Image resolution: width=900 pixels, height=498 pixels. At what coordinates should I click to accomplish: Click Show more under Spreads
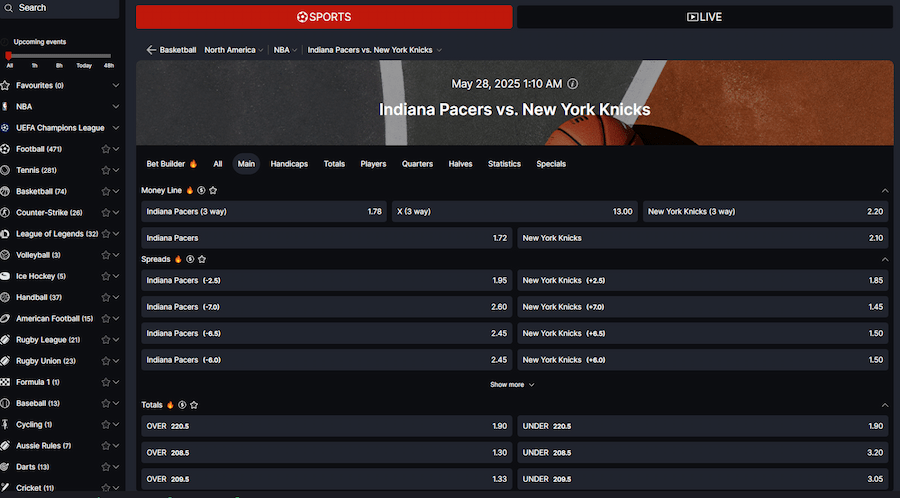tap(512, 385)
